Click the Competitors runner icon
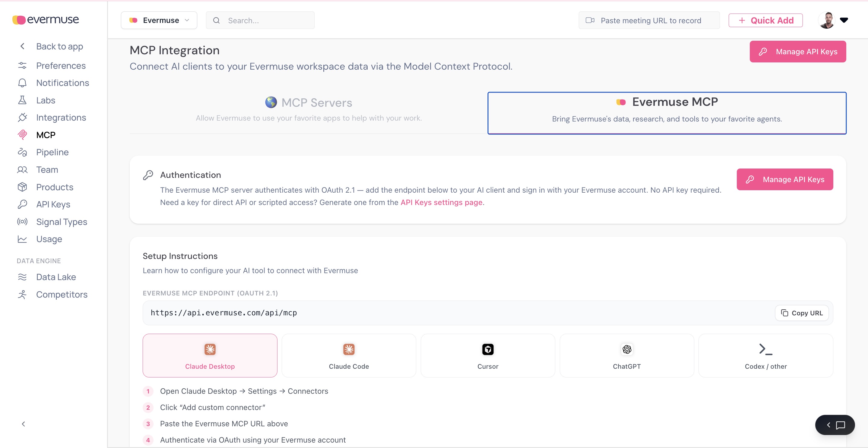 coord(22,295)
